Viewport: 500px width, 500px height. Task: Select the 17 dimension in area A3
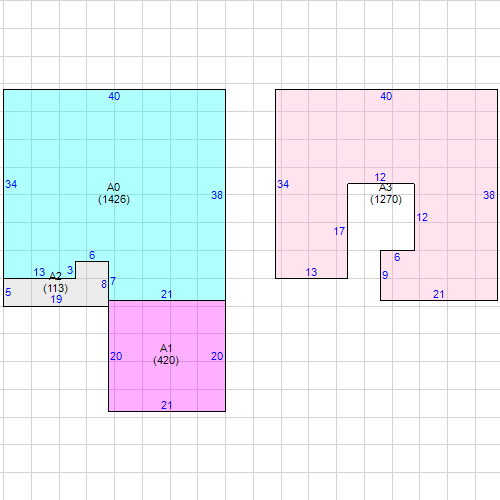pyautogui.click(x=339, y=231)
